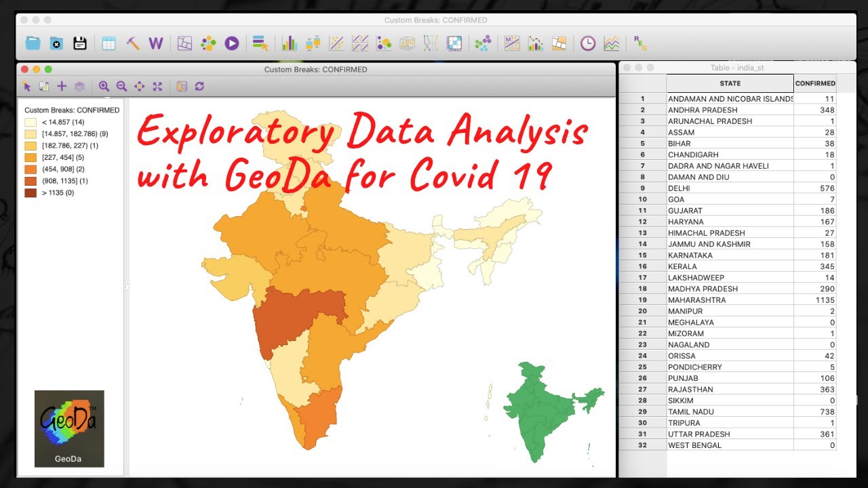Activate the Zoom In magnifier tool

pyautogui.click(x=104, y=86)
